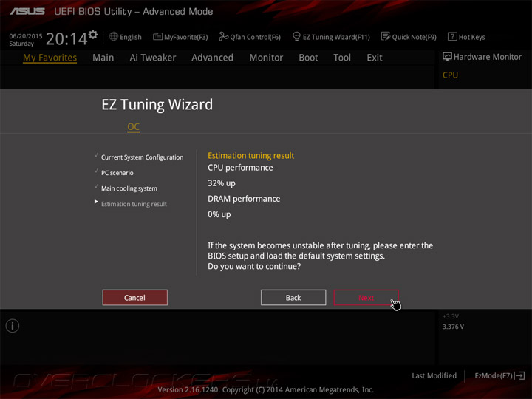The height and width of the screenshot is (399, 532).
Task: Go to the Boot tab
Action: click(x=308, y=58)
